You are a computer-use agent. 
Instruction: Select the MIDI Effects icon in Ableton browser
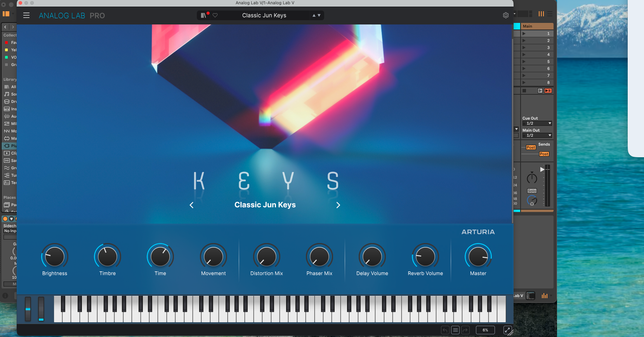click(x=7, y=124)
